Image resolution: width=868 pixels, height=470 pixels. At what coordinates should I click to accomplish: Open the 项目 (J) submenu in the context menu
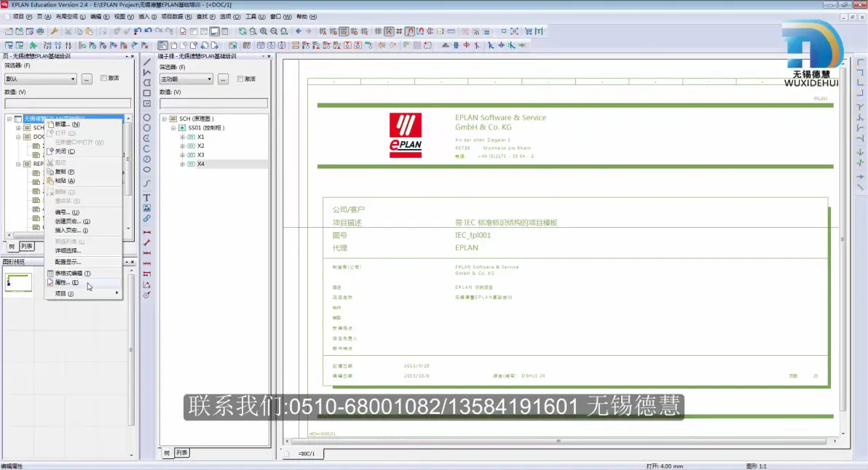[83, 294]
